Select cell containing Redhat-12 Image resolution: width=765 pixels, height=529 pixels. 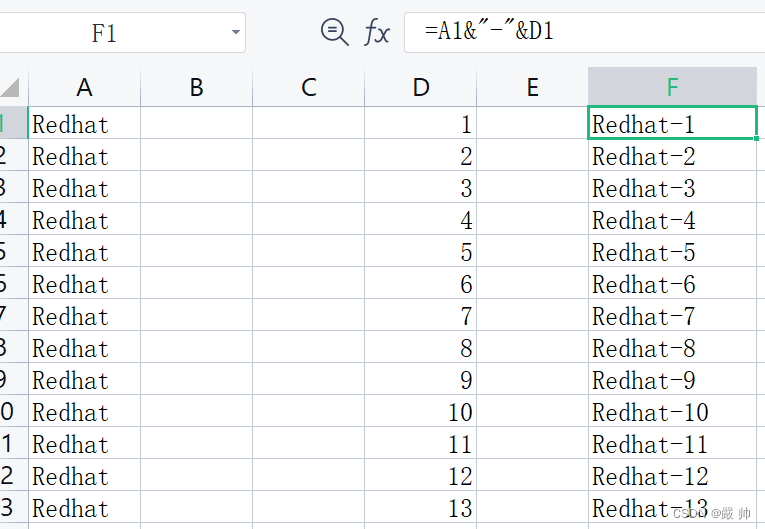pyautogui.click(x=672, y=475)
